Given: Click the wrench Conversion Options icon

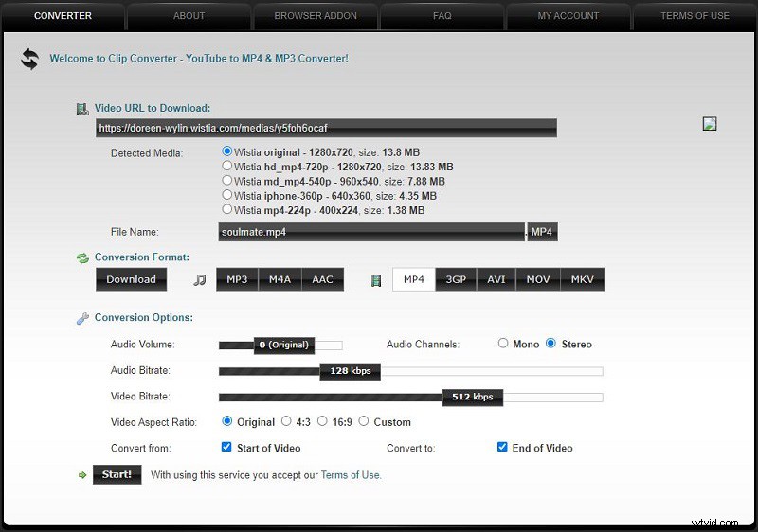Looking at the screenshot, I should (82, 318).
